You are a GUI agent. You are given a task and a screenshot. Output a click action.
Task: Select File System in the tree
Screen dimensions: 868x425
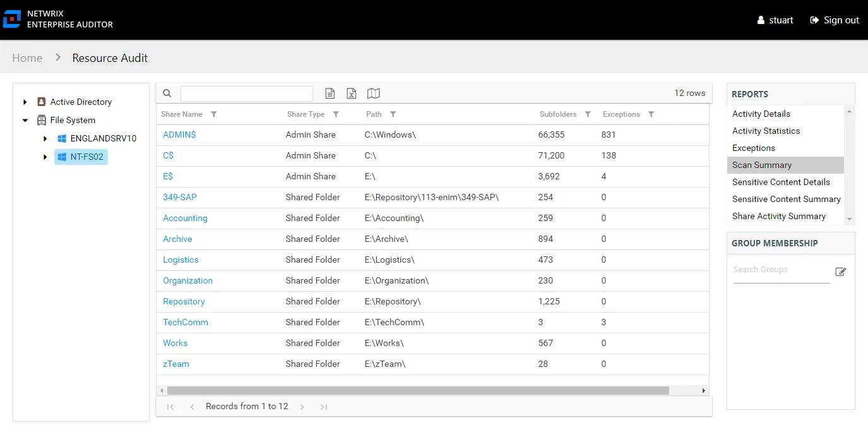(x=73, y=120)
